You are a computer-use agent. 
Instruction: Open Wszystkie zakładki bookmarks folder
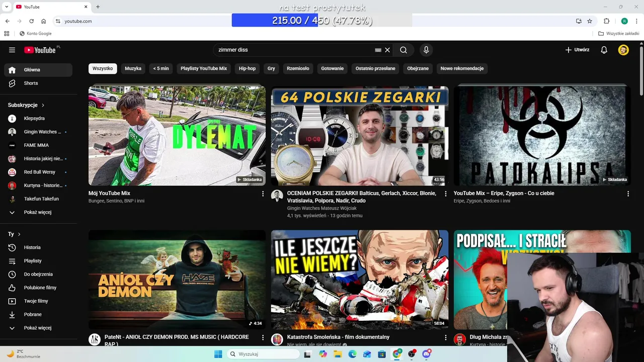(618, 34)
